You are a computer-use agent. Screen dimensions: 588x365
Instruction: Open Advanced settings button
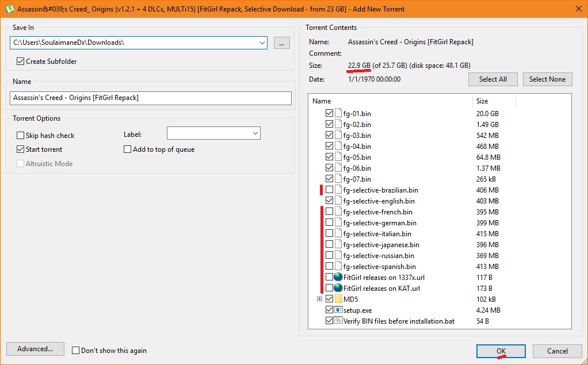[35, 349]
